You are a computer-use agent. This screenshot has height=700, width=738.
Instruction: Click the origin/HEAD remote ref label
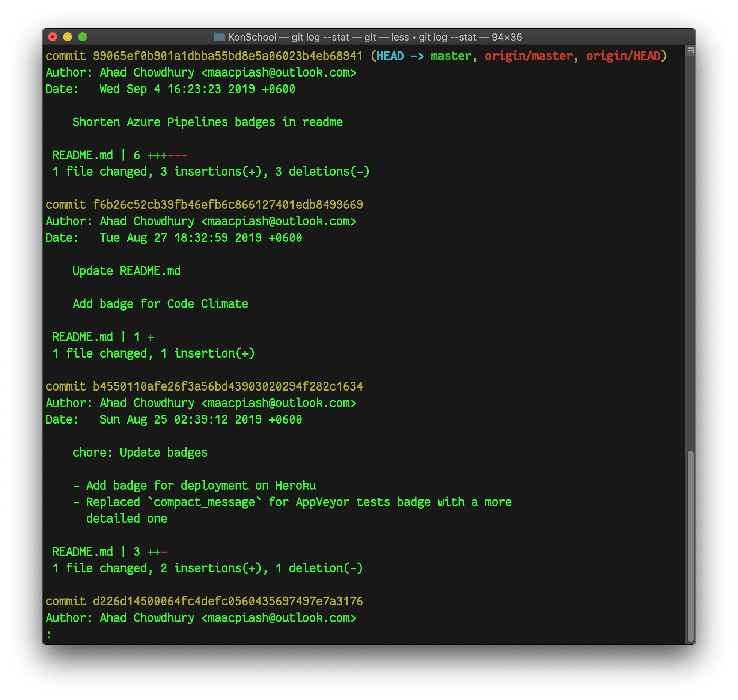[x=623, y=56]
